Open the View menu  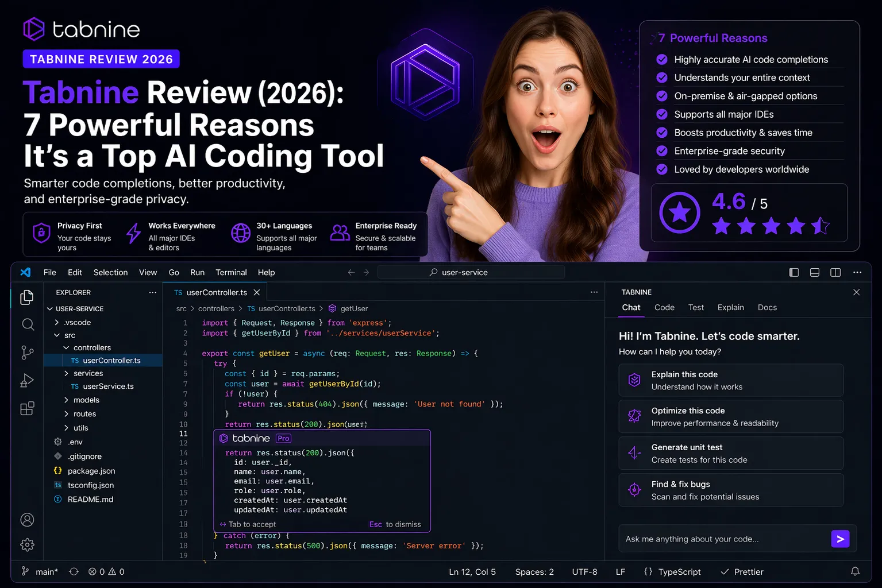148,272
